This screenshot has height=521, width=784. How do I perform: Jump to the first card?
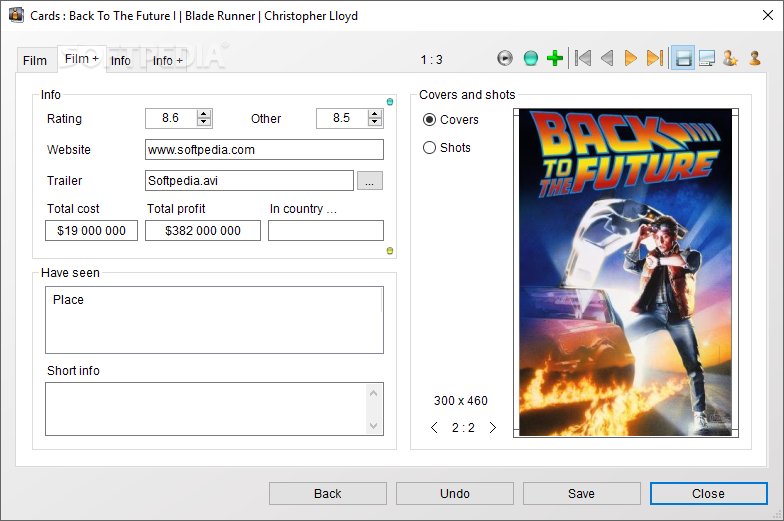[x=582, y=58]
